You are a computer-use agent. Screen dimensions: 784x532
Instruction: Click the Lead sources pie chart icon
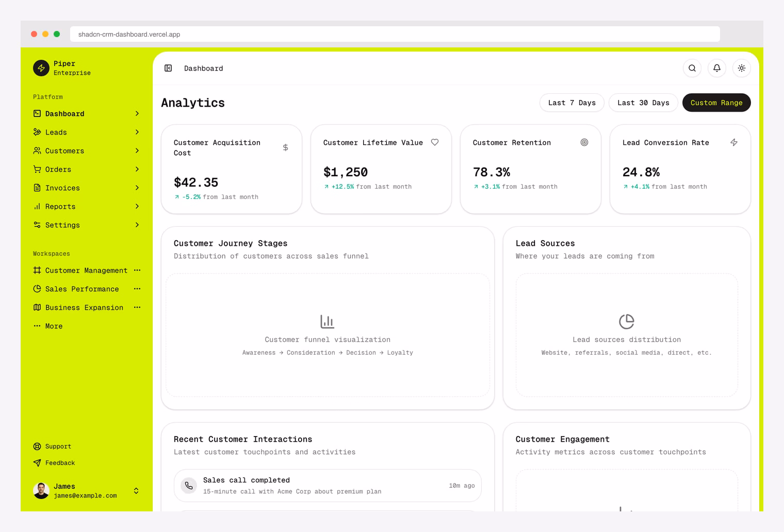(x=627, y=322)
